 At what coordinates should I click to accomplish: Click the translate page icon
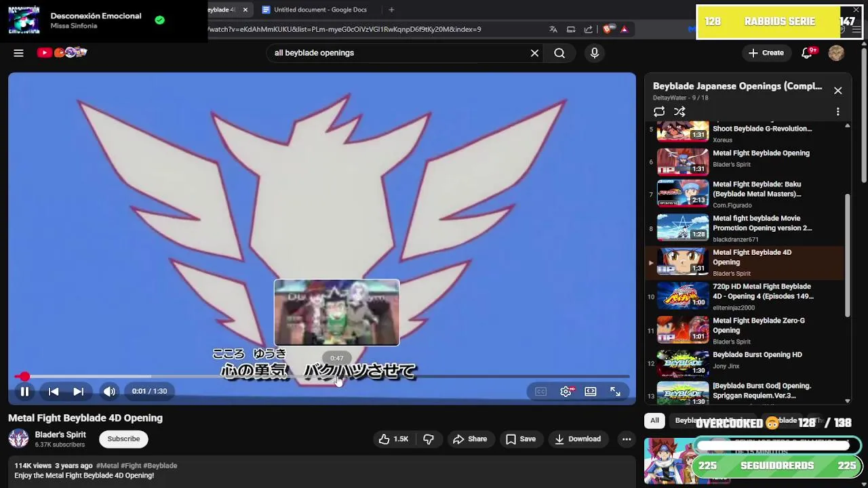click(553, 29)
